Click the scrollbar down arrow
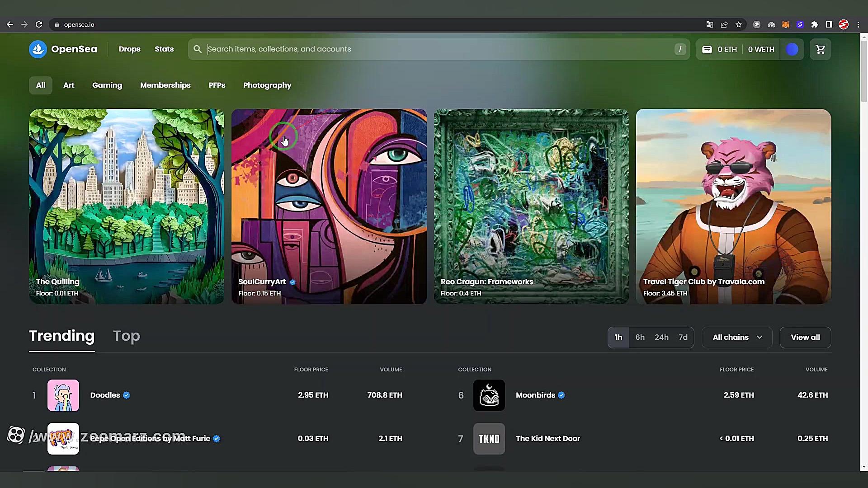 864,467
